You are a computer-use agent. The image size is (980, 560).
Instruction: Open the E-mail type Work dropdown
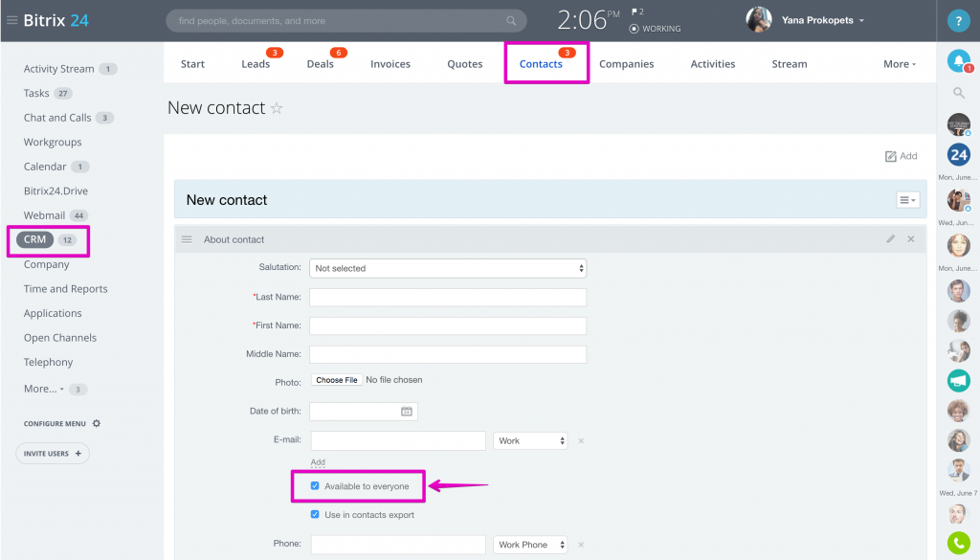[530, 440]
